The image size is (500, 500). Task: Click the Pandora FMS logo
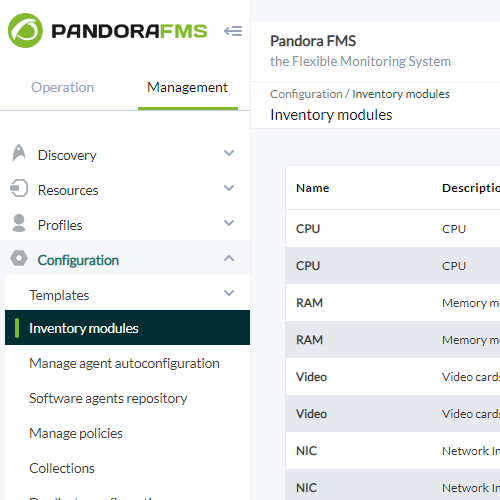(107, 31)
